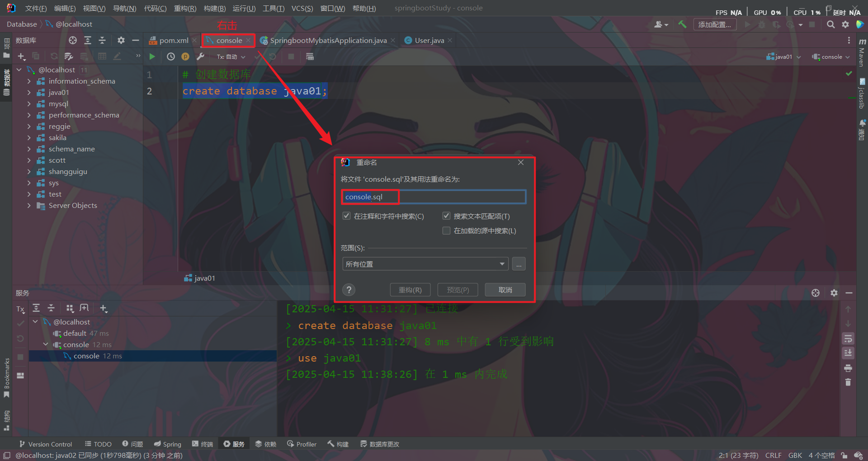Open the Maven side panel
The height and width of the screenshot is (461, 868).
click(x=862, y=53)
